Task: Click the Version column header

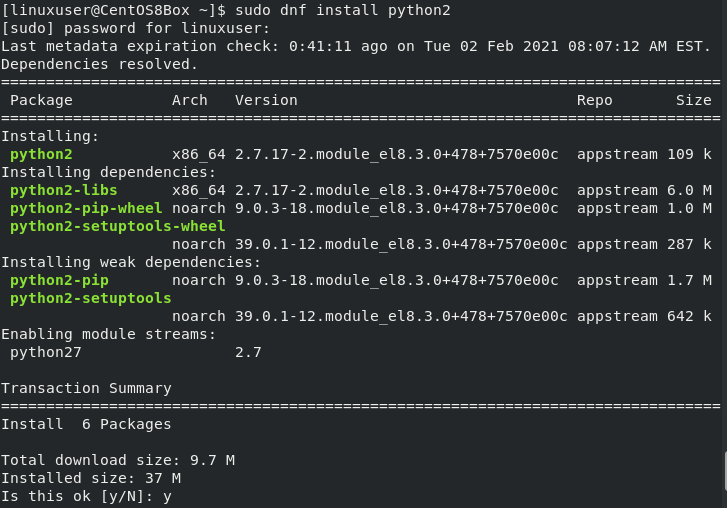Action: (266, 100)
